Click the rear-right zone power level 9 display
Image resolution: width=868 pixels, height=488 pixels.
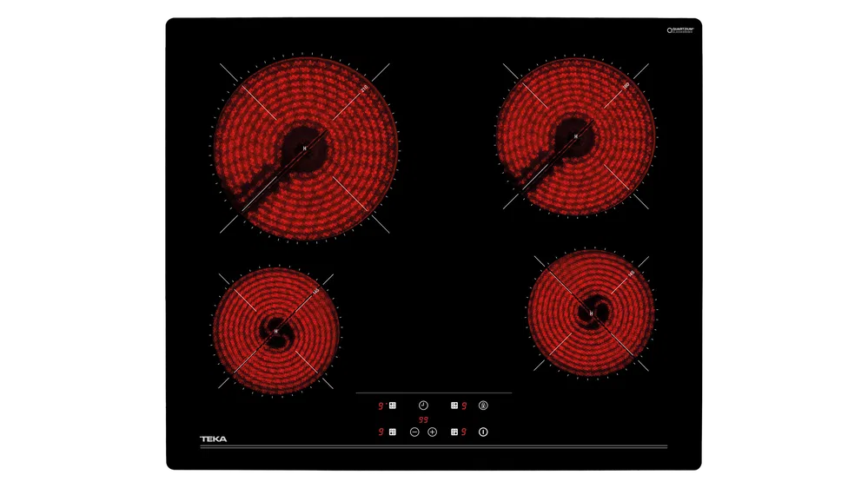464,406
